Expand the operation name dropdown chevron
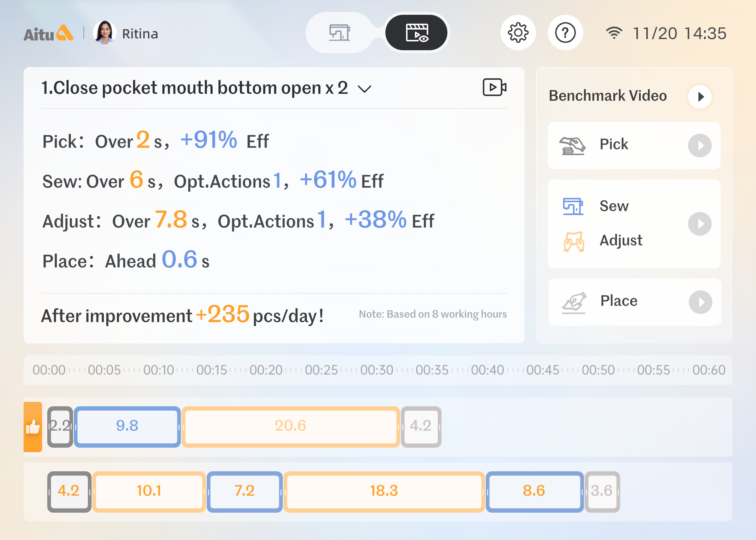Screen dimensions: 756x540 pyautogui.click(x=364, y=89)
